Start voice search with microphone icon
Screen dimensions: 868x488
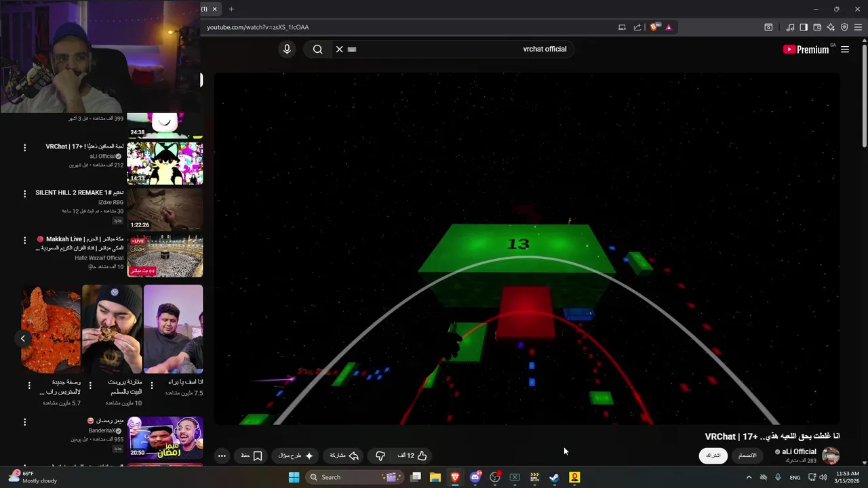click(x=287, y=49)
